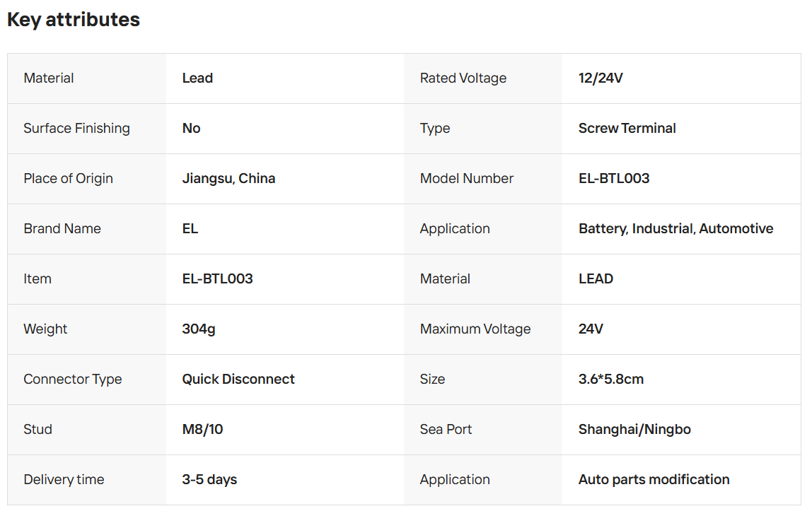Click "Battery, Industrial, Automotive" application value
Screen dimensions: 812x511
[675, 229]
